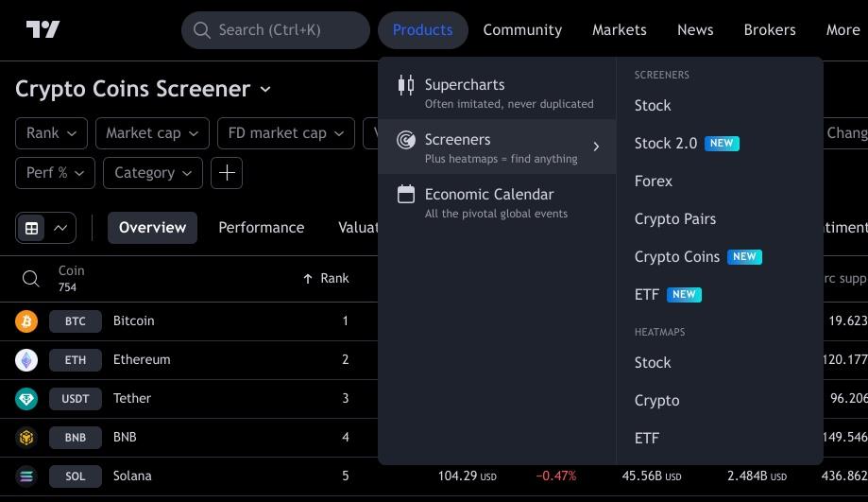The width and height of the screenshot is (868, 502).
Task: Switch to the Performance tab
Action: (262, 228)
